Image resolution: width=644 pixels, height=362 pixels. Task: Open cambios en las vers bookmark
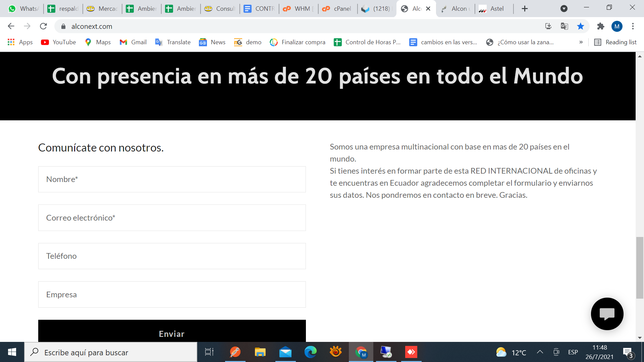(443, 42)
